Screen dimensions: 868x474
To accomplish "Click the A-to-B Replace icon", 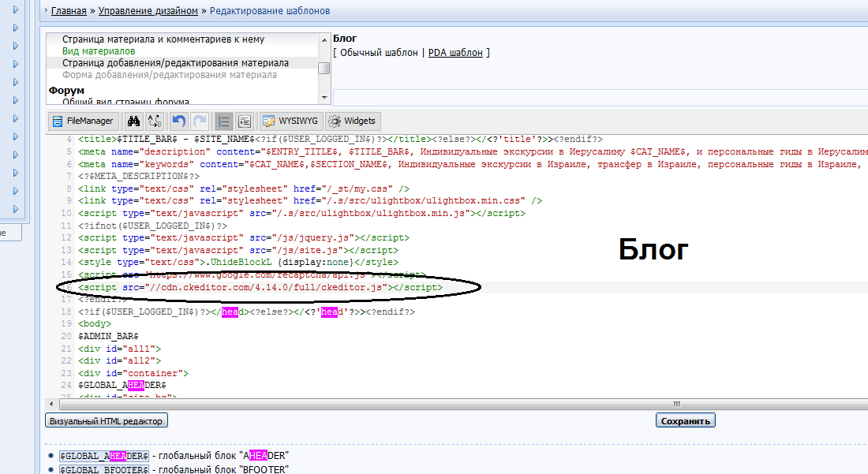I will (x=155, y=121).
